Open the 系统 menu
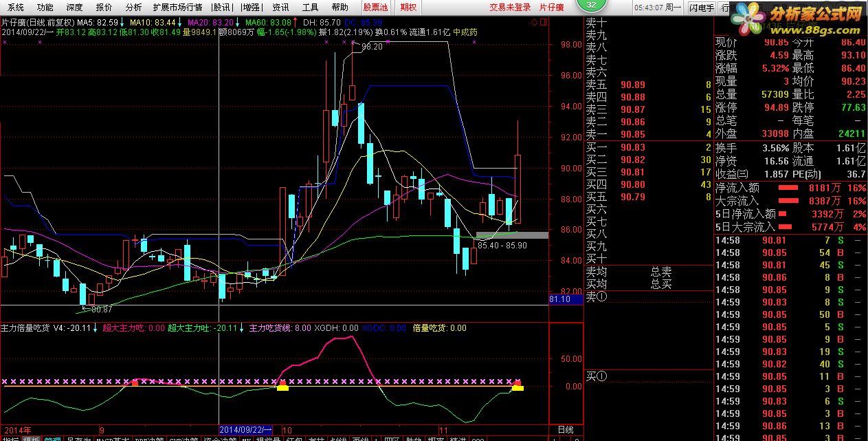 pyautogui.click(x=14, y=8)
